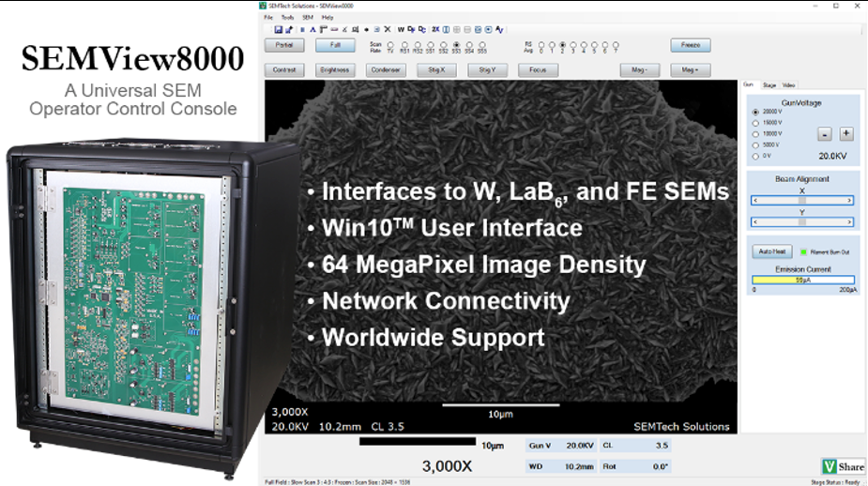868x486 pixels.
Task: Click the Partial scan button
Action: [x=284, y=45]
